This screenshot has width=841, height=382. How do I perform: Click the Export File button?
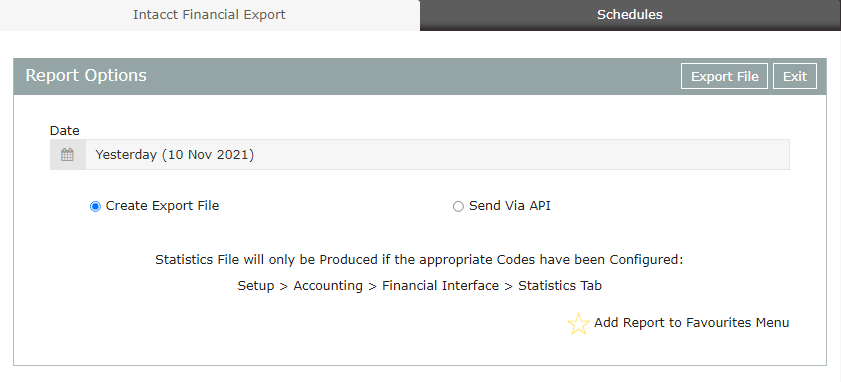[x=724, y=76]
